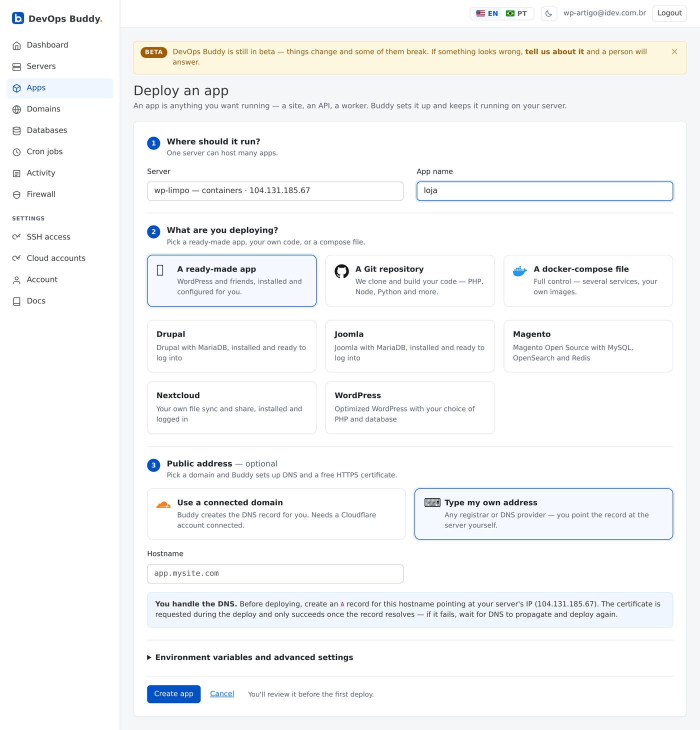Click the Servers stack icon

point(16,67)
